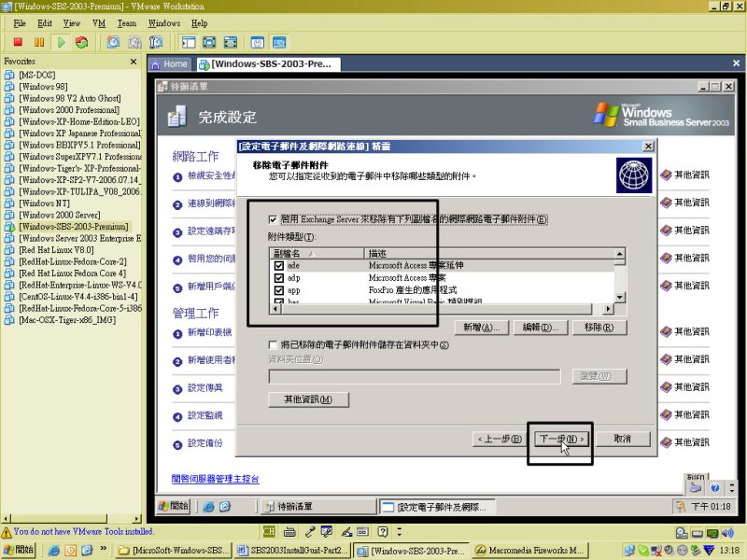Click the host 開始 Start button

point(19,551)
